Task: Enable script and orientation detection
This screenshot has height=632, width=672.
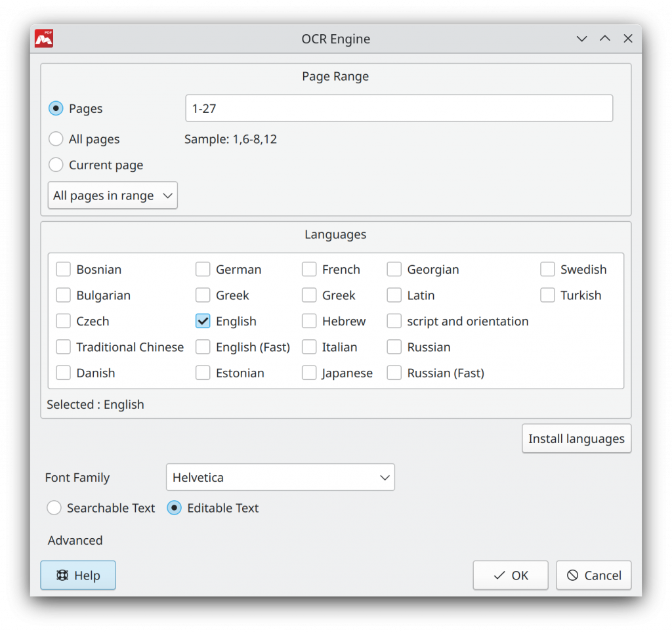Action: pos(394,321)
